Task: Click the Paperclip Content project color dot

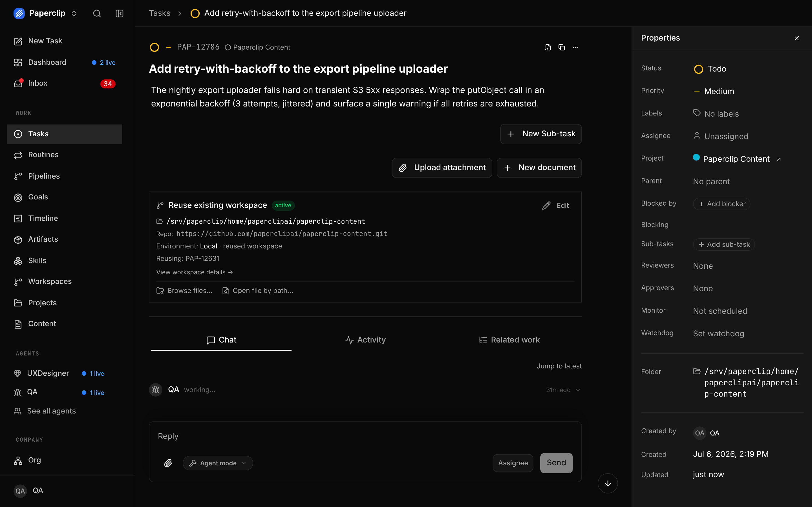Action: tap(696, 157)
